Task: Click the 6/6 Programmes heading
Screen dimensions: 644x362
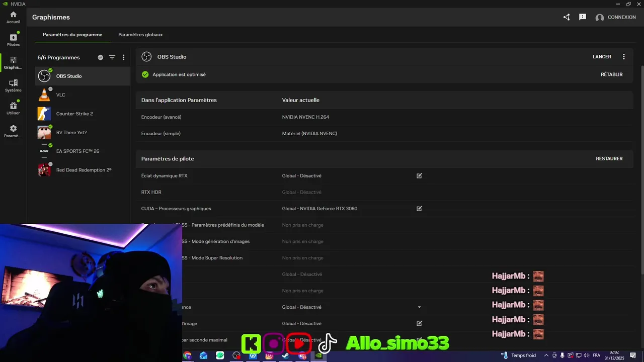Action: coord(58,57)
